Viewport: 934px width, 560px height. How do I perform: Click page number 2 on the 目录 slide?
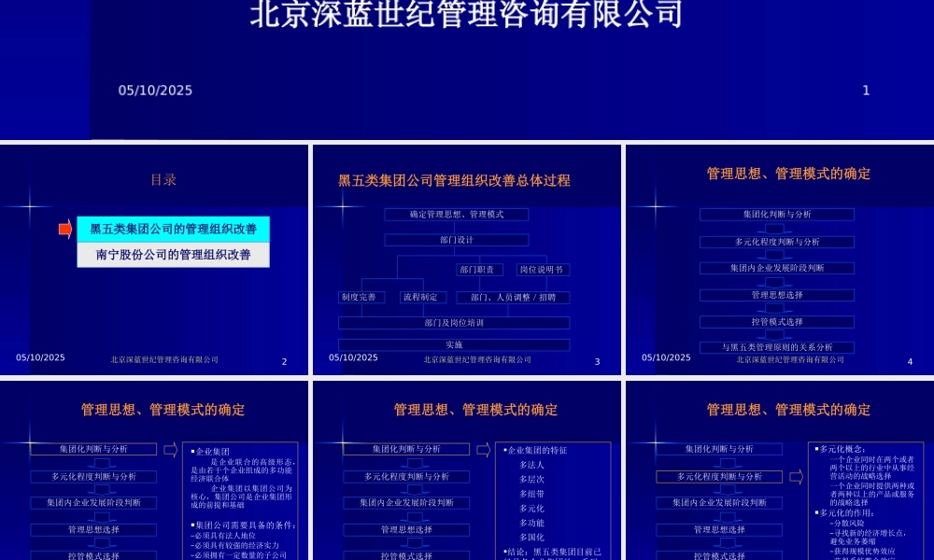pos(284,361)
